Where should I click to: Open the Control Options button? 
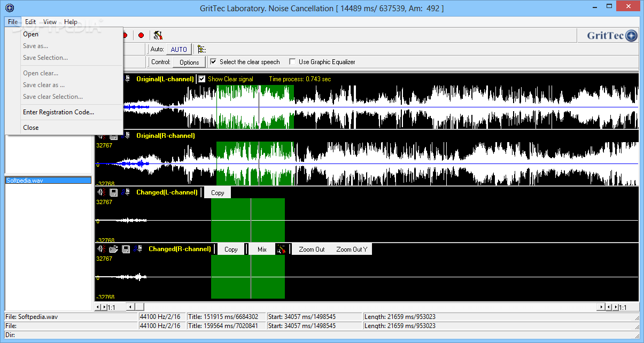(189, 62)
